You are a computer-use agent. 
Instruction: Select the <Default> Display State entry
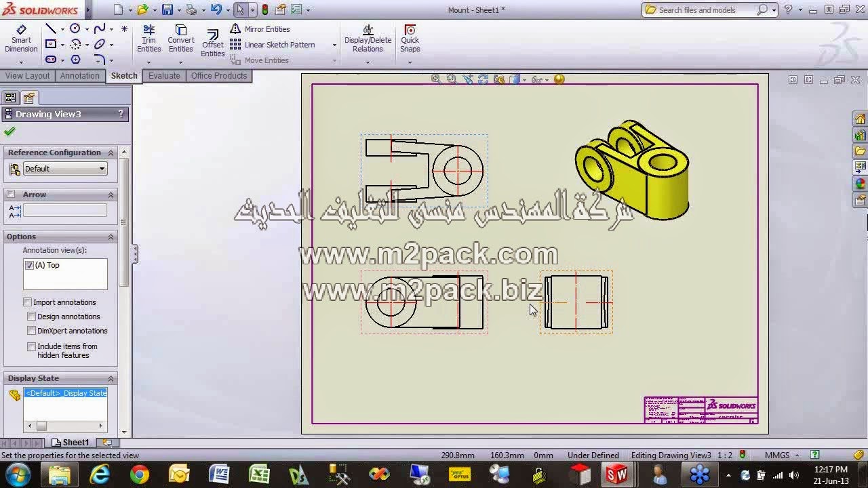[66, 393]
